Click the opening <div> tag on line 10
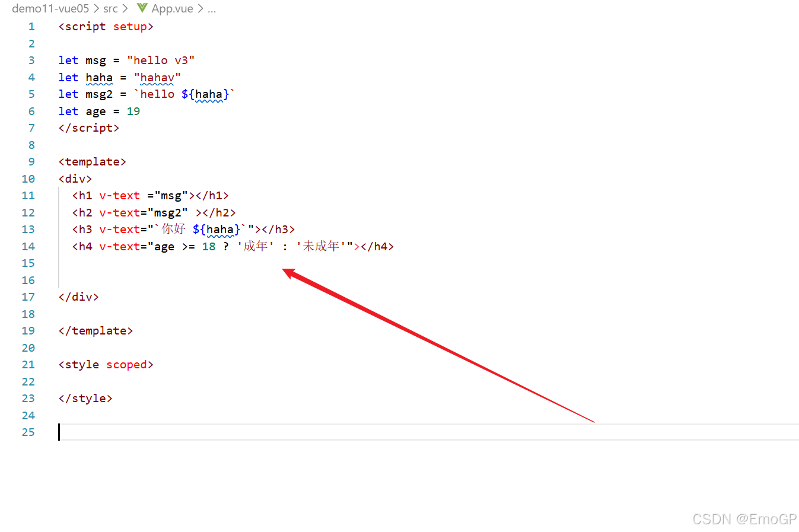This screenshot has height=532, width=799. (75, 179)
